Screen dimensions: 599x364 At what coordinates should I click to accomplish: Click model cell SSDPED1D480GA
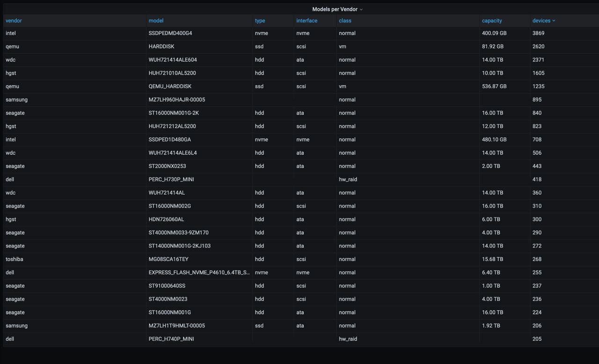170,139
